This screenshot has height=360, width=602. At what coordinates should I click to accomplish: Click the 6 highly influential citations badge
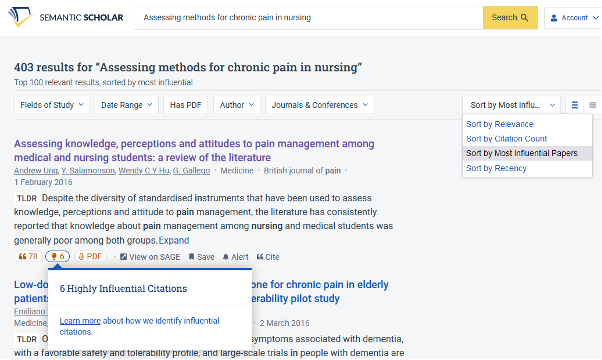click(58, 256)
